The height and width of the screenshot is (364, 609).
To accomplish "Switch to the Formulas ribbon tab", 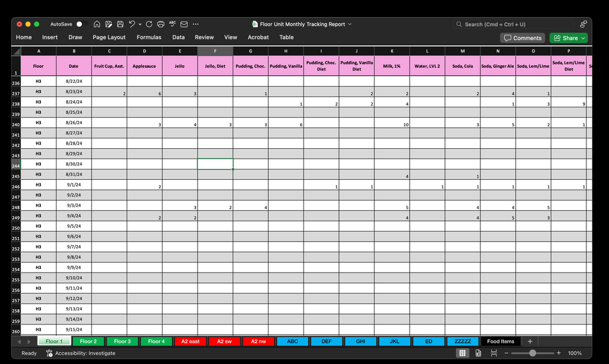I will coord(149,37).
